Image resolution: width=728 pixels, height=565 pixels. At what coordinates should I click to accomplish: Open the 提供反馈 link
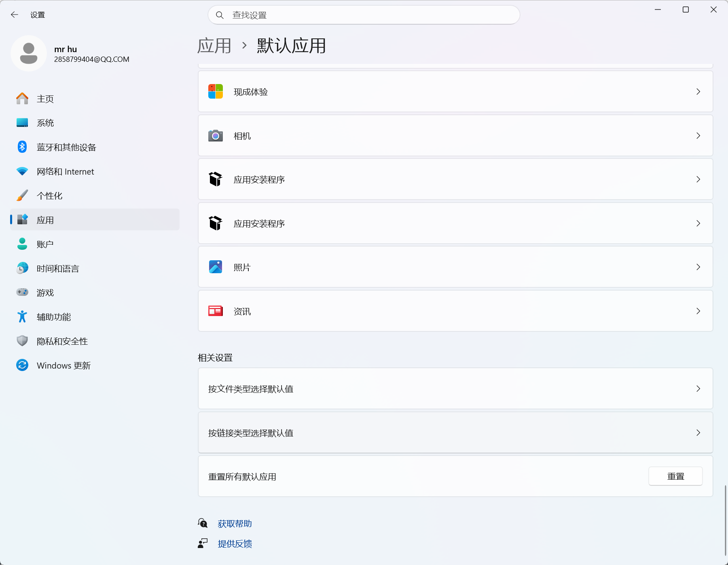click(235, 544)
